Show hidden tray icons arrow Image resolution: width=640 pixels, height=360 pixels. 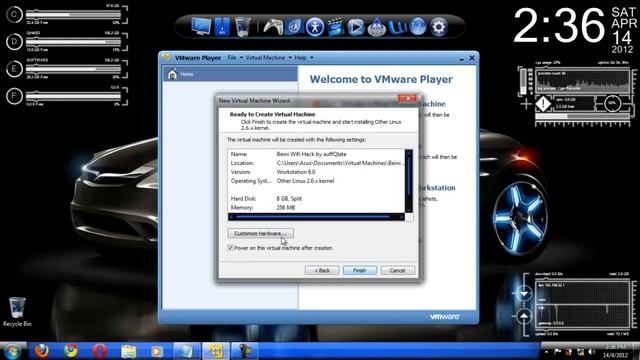coord(546,352)
